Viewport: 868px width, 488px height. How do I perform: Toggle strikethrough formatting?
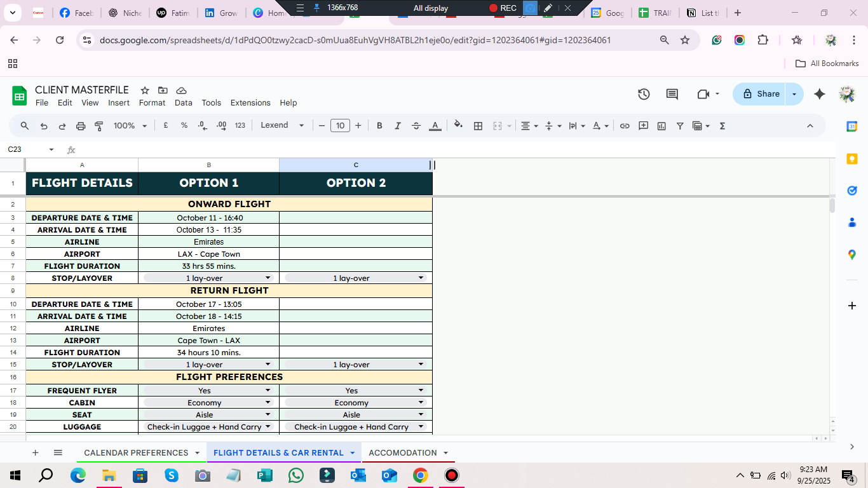[x=416, y=126]
